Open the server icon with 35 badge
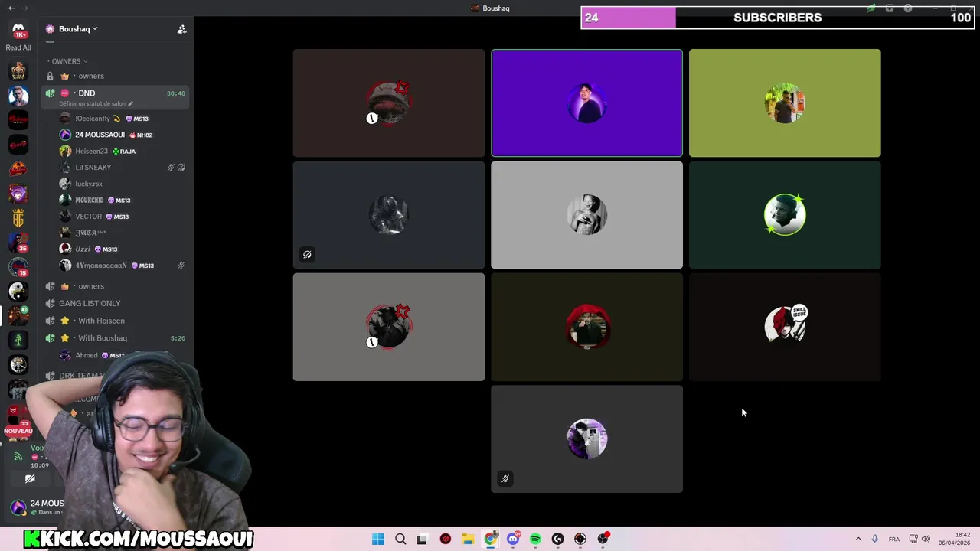The width and height of the screenshot is (980, 551). (x=18, y=243)
